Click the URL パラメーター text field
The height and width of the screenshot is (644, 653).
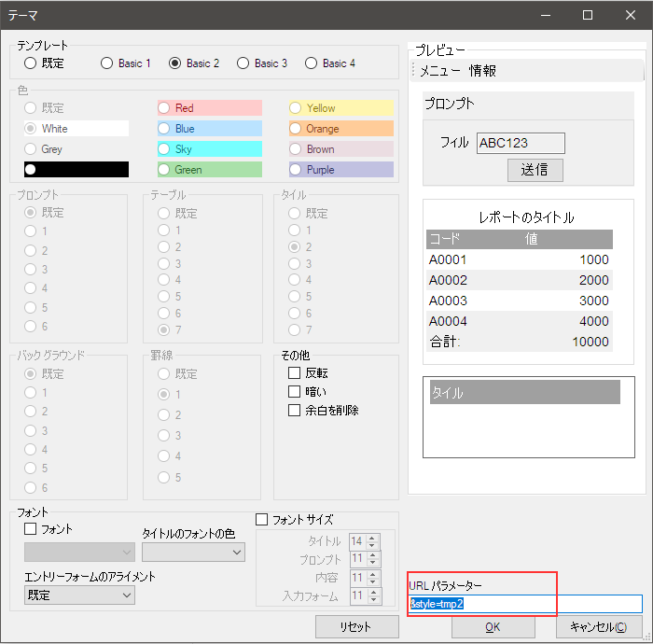coord(525,604)
